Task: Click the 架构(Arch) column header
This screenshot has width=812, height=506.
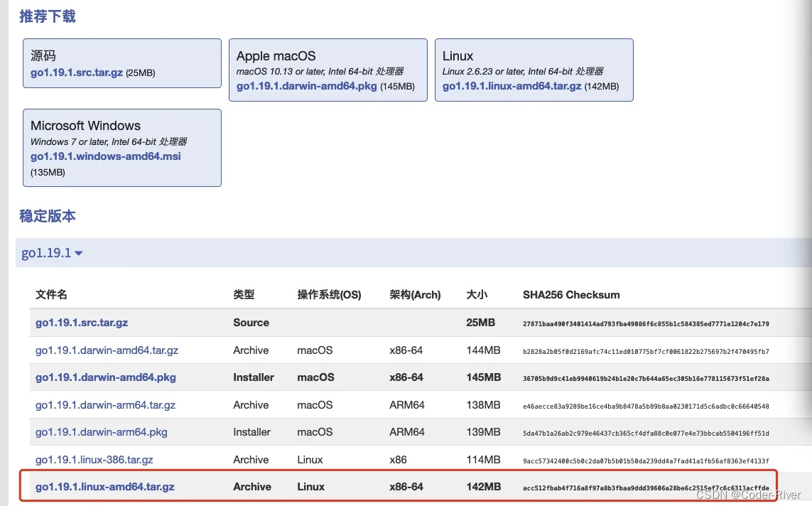Action: pyautogui.click(x=416, y=295)
